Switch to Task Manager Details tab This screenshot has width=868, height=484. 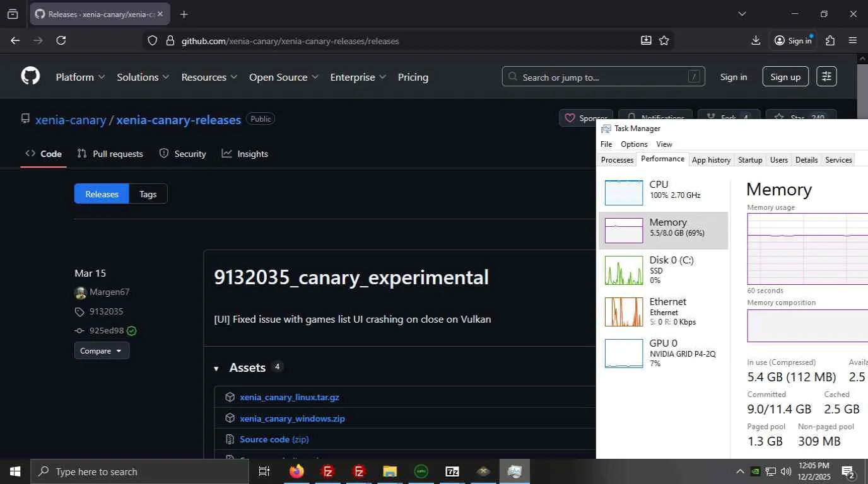(806, 160)
